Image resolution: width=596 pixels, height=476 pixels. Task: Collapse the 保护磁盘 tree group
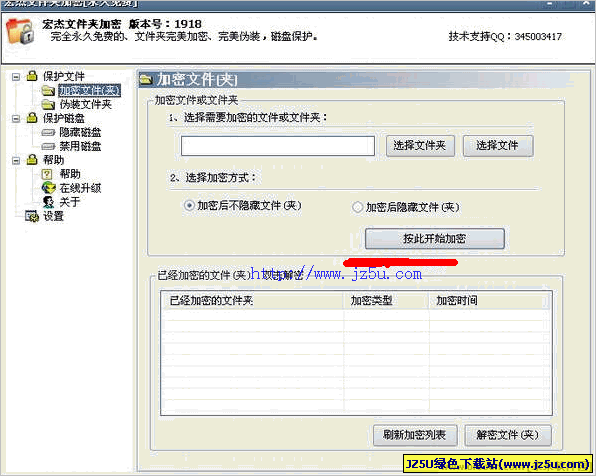point(16,119)
